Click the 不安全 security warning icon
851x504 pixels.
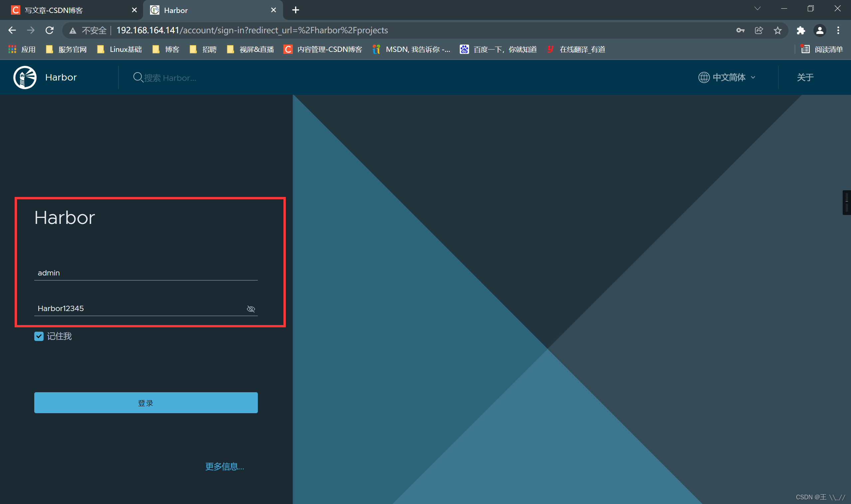(73, 31)
